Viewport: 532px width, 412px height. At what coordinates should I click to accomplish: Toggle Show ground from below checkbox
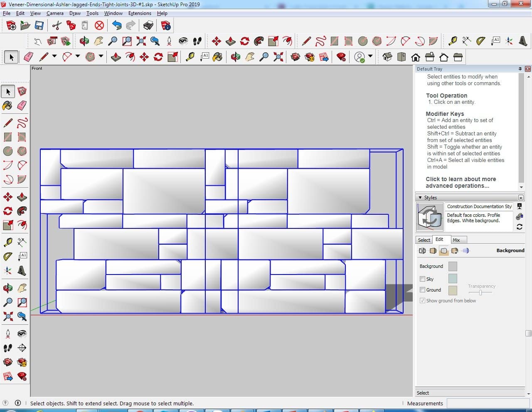coord(422,301)
